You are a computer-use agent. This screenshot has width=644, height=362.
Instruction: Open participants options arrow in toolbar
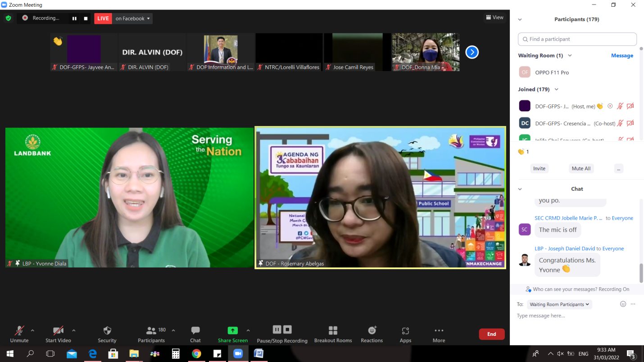click(x=173, y=330)
